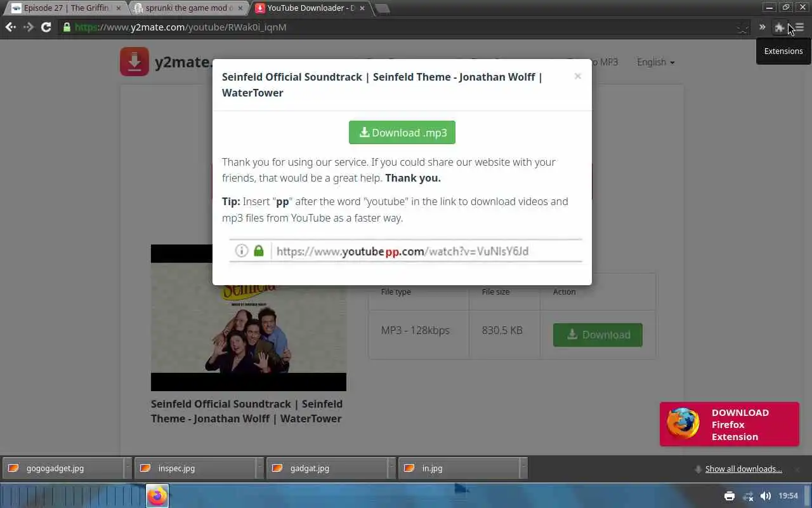Image resolution: width=812 pixels, height=508 pixels.
Task: Open downloaded file in.jpg
Action: tap(458, 468)
